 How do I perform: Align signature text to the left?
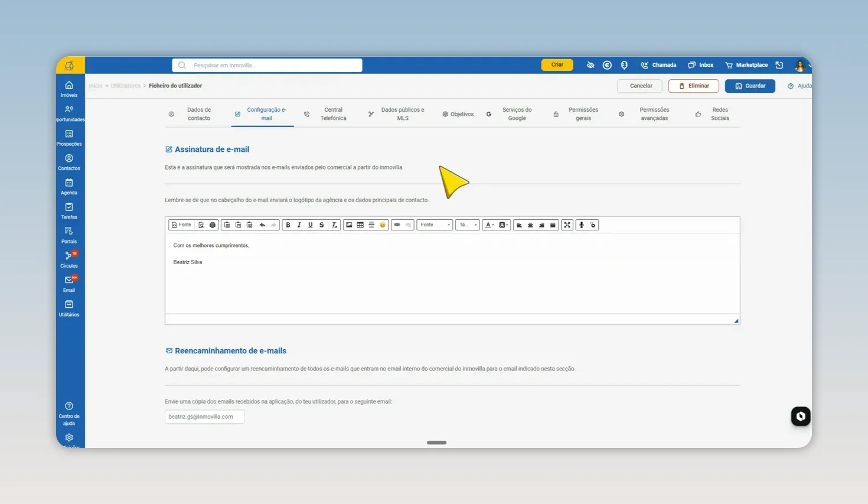pyautogui.click(x=519, y=225)
